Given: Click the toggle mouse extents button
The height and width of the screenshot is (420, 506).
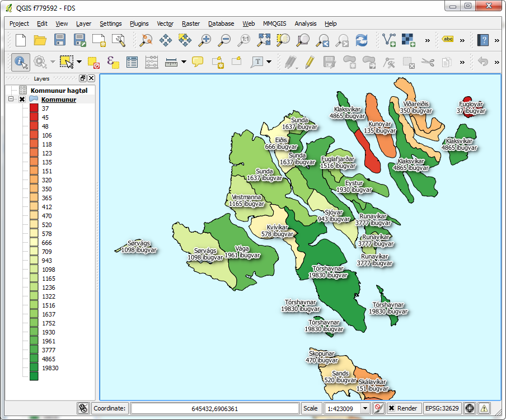Looking at the screenshot, I should pyautogui.click(x=83, y=408).
